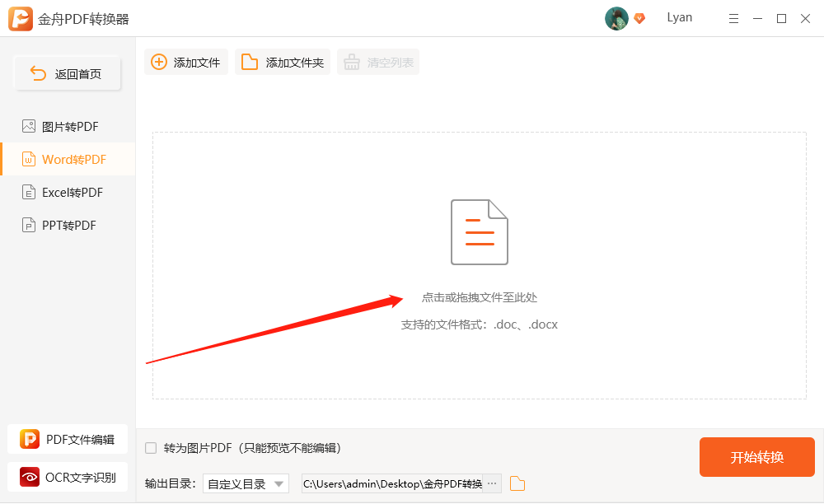
Task: Select the 图片转PDF tab
Action: pos(68,127)
